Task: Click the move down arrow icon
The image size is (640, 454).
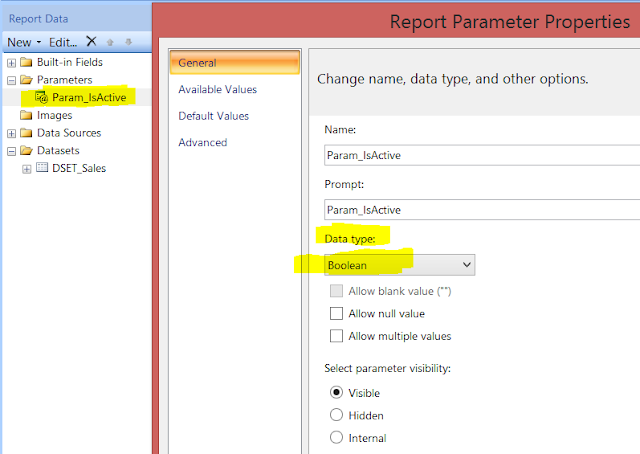Action: (x=129, y=42)
